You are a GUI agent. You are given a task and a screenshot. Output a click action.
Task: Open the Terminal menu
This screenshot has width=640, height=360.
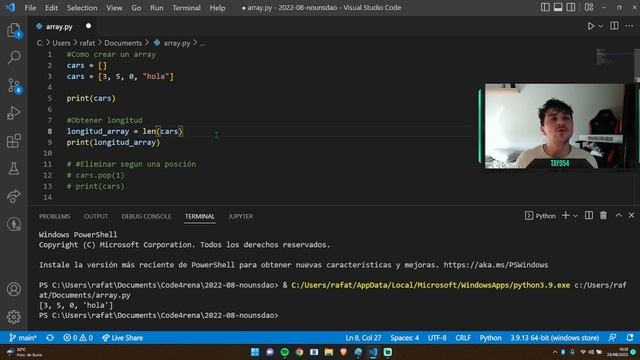(186, 8)
